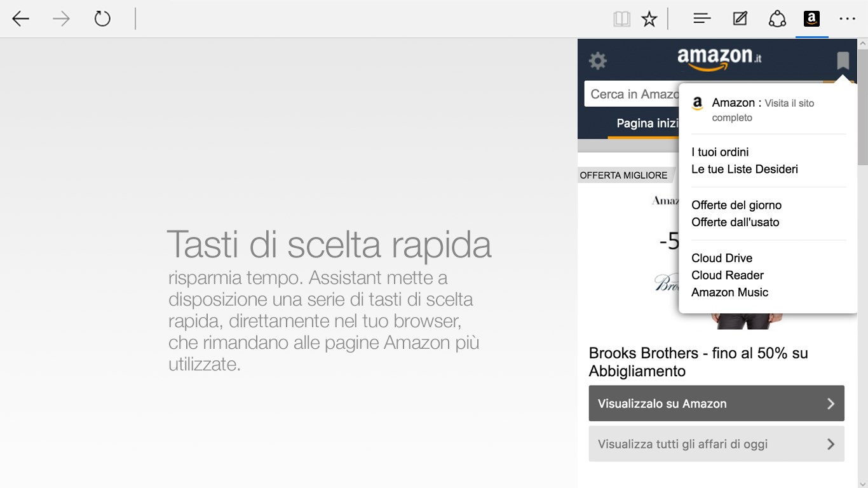Click the amazon.it logo
The width and height of the screenshot is (868, 488).
[719, 59]
